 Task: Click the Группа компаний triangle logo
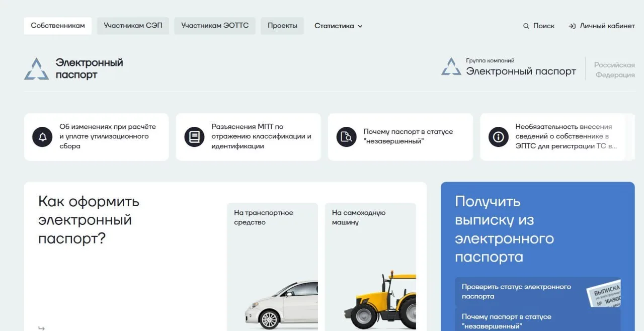pos(451,66)
